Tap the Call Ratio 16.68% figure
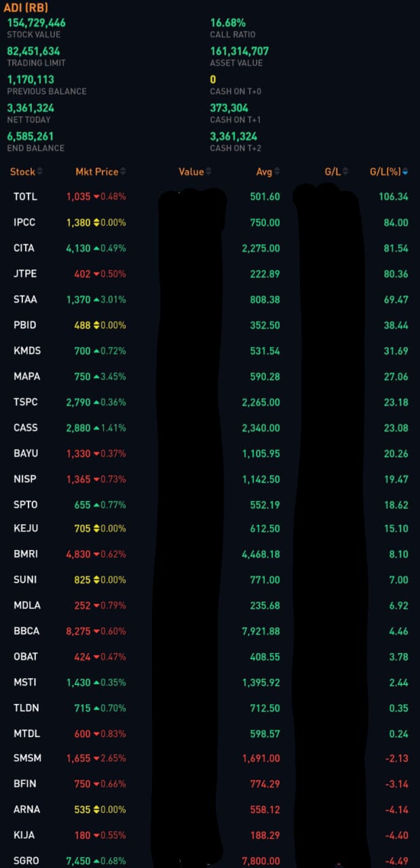 point(228,22)
